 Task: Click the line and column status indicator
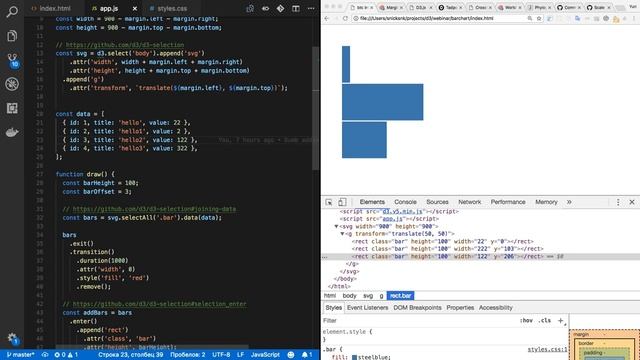pyautogui.click(x=131, y=355)
